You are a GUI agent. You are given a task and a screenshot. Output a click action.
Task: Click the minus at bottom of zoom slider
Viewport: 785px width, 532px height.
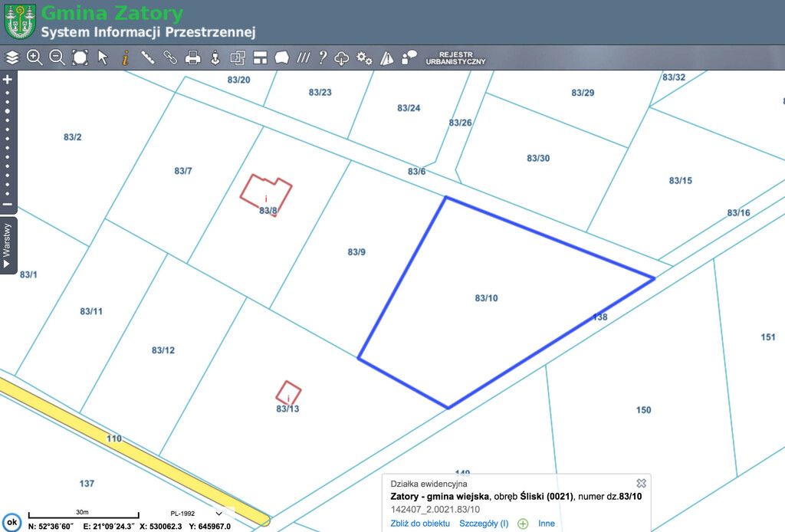click(8, 204)
